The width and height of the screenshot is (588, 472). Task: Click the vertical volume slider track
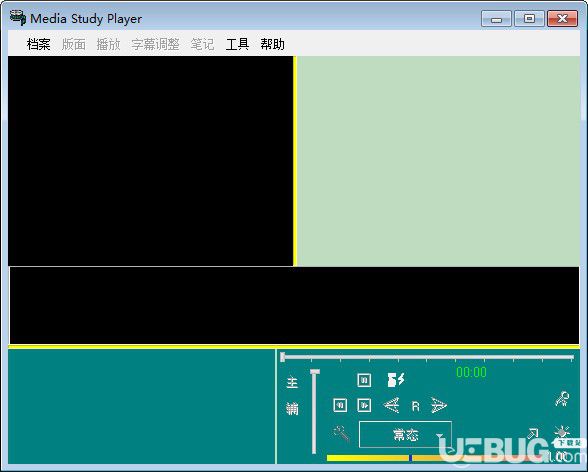314,412
